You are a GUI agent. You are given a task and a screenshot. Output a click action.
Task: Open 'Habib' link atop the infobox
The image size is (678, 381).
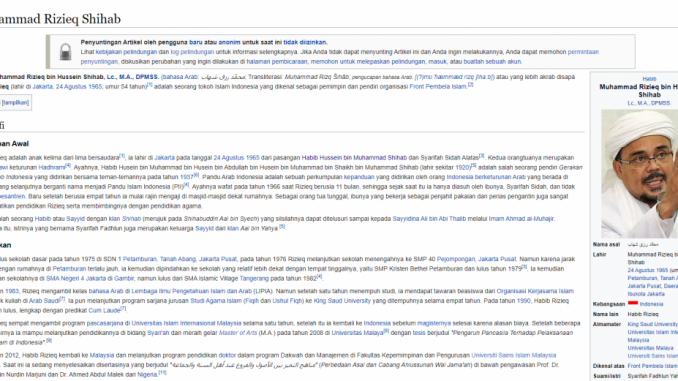click(x=649, y=79)
